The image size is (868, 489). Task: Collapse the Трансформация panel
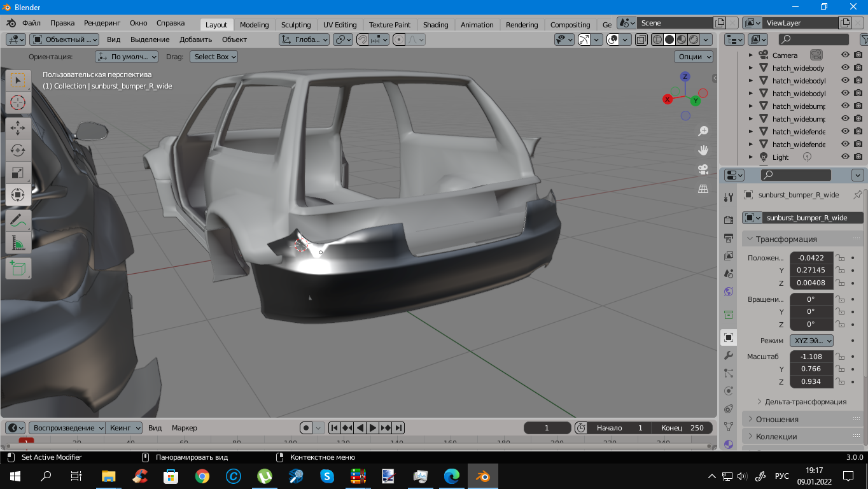click(x=750, y=239)
